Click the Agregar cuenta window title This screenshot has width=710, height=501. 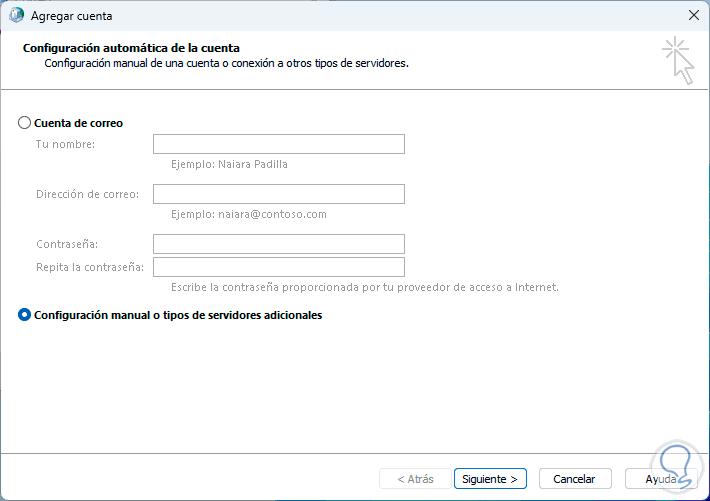pyautogui.click(x=72, y=17)
